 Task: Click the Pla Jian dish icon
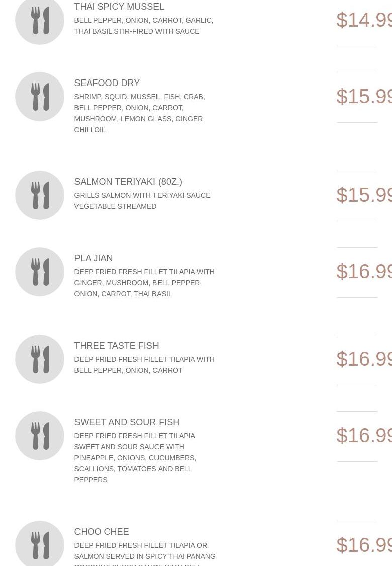pyautogui.click(x=40, y=272)
